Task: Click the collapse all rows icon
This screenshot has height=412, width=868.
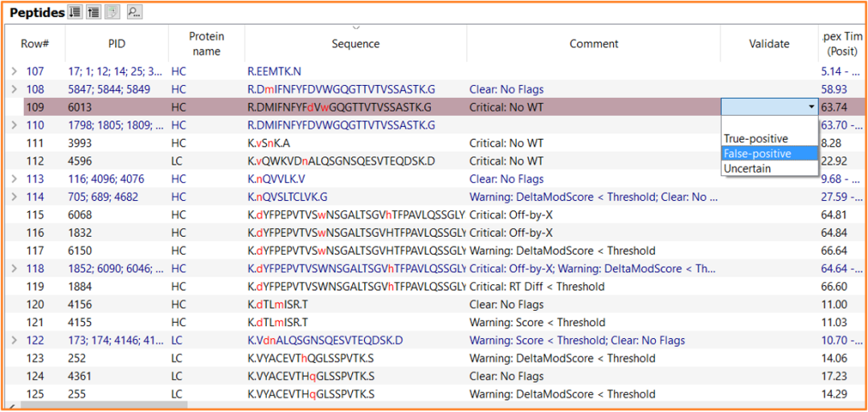Action: pos(93,12)
